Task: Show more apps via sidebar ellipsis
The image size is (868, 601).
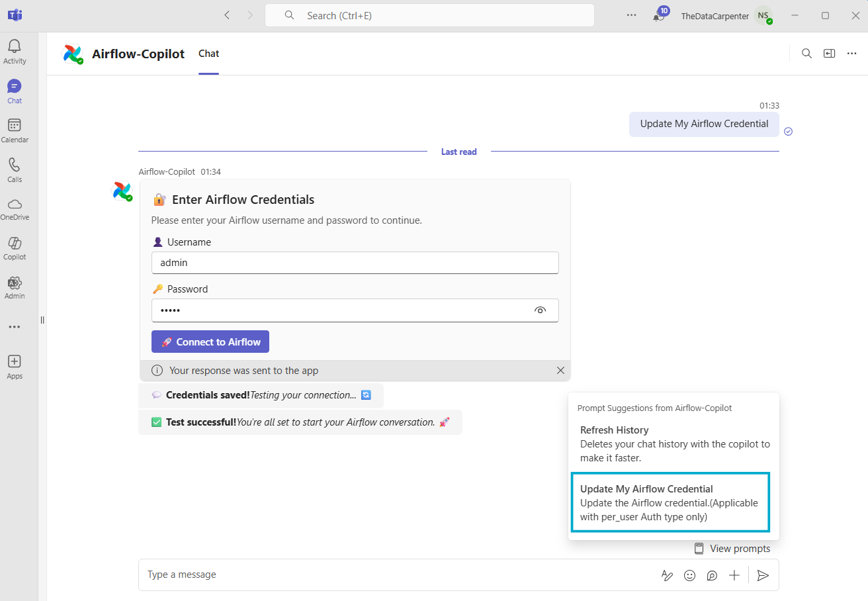Action: pyautogui.click(x=15, y=327)
